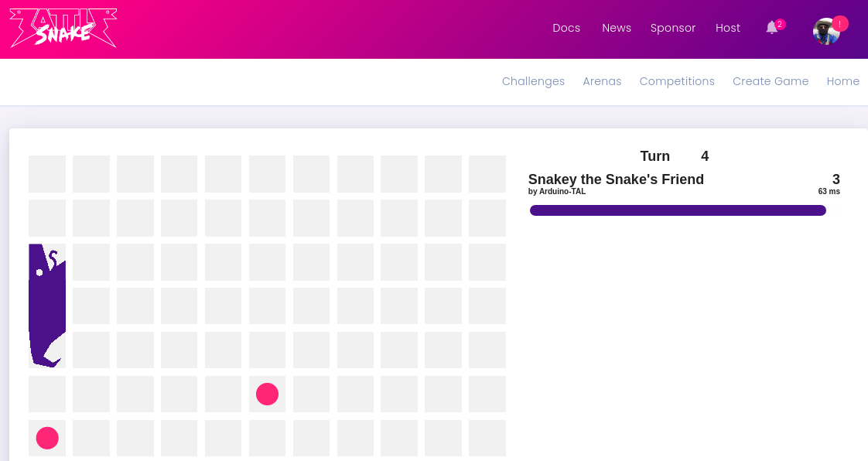
Task: Open the user profile avatar
Action: tap(826, 31)
